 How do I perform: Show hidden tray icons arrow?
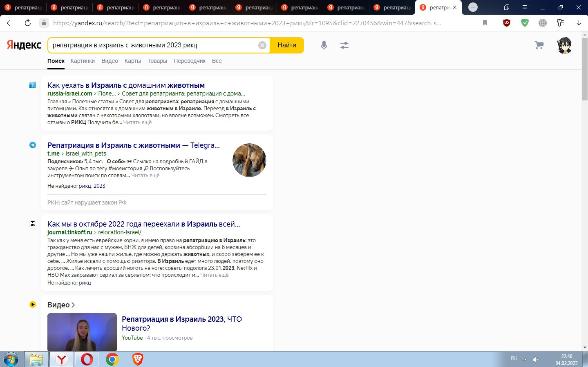pyautogui.click(x=525, y=360)
